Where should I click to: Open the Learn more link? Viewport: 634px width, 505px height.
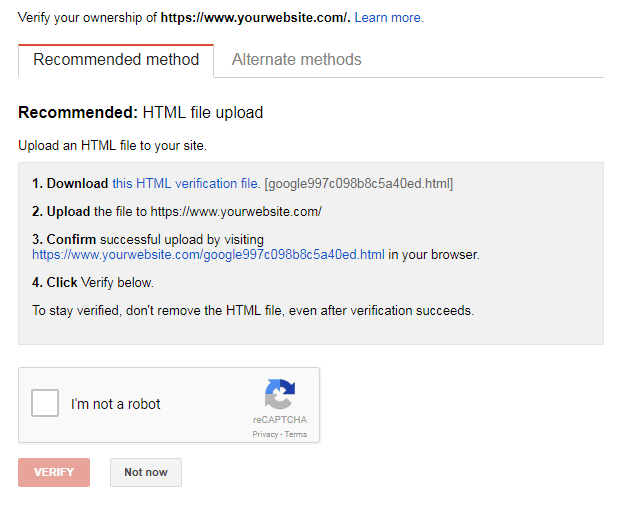click(389, 18)
